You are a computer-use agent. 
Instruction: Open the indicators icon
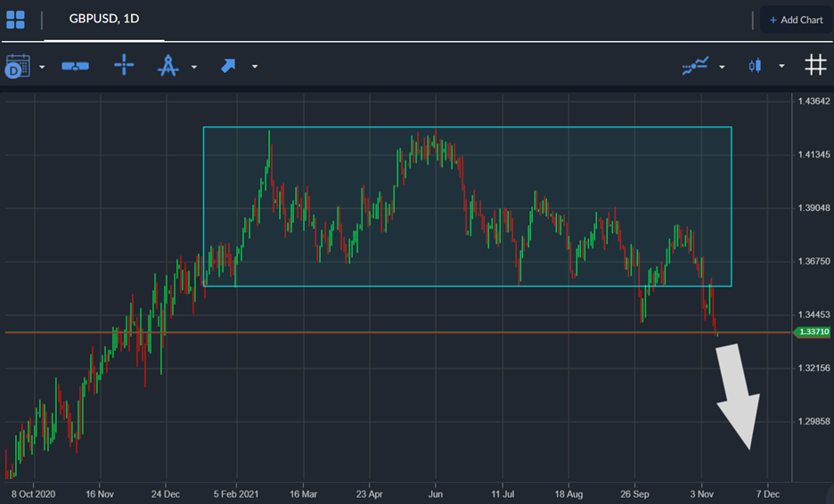tap(695, 66)
